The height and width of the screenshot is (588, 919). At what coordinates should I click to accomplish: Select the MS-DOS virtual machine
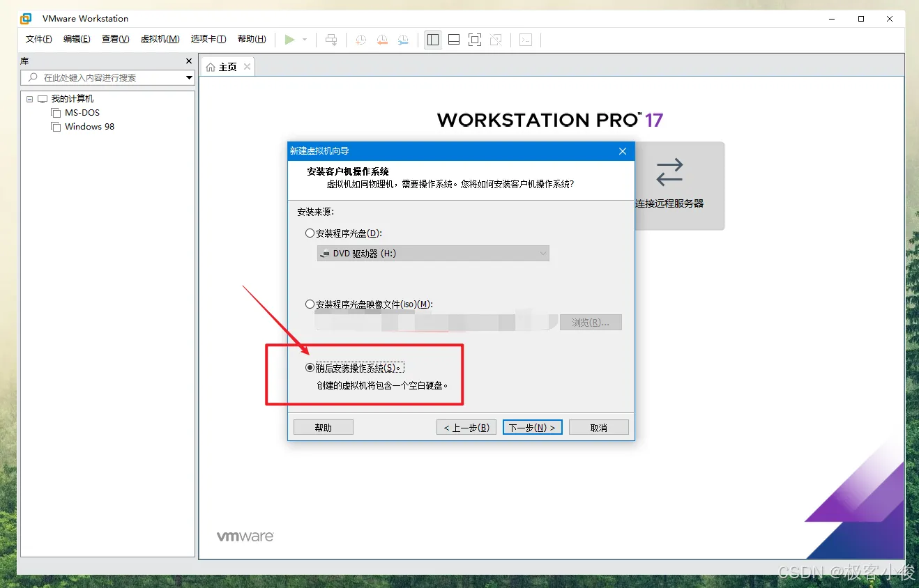pyautogui.click(x=82, y=113)
